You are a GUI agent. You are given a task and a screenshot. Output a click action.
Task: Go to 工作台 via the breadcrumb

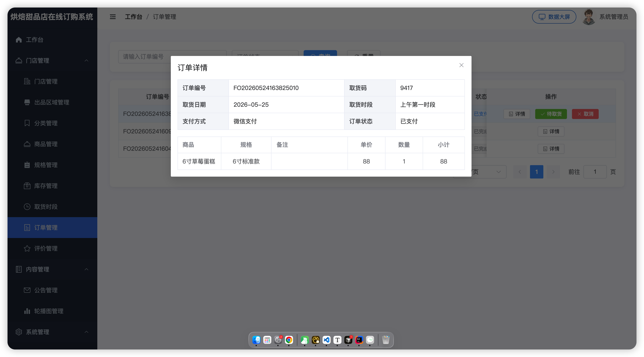pos(133,17)
